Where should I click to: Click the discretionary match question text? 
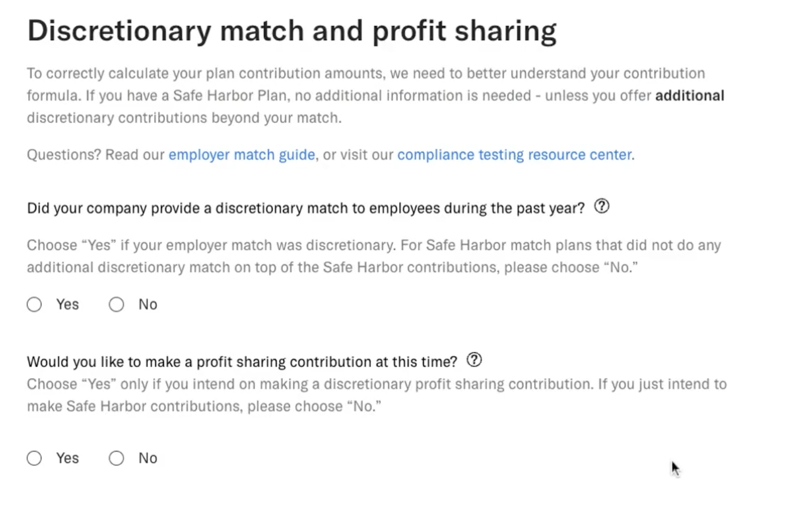click(306, 208)
